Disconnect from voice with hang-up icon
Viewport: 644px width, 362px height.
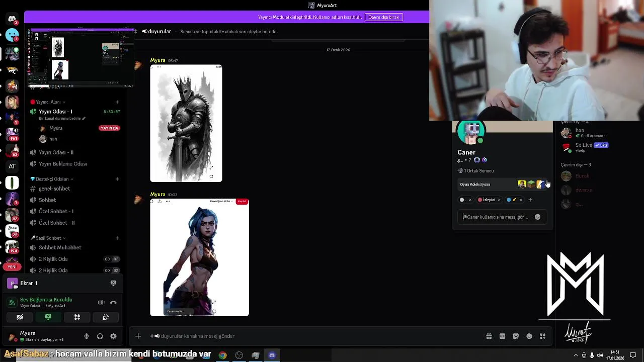113,302
